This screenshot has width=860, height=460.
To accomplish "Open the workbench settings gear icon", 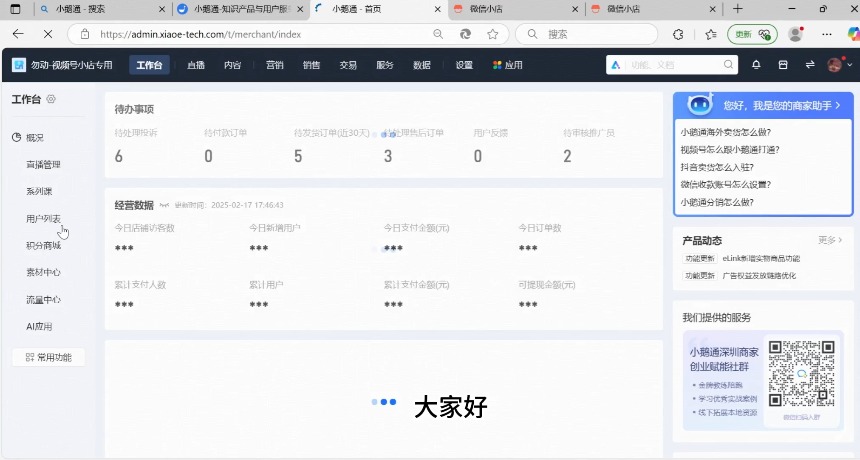I will point(51,99).
